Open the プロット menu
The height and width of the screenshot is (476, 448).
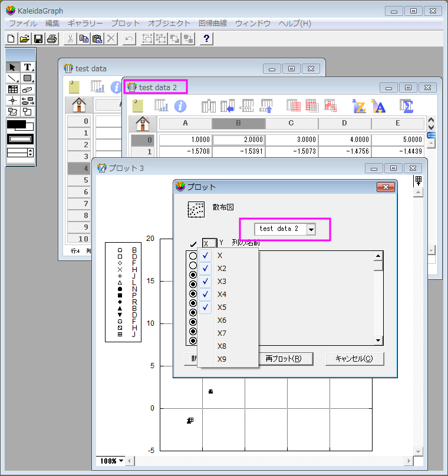click(126, 24)
